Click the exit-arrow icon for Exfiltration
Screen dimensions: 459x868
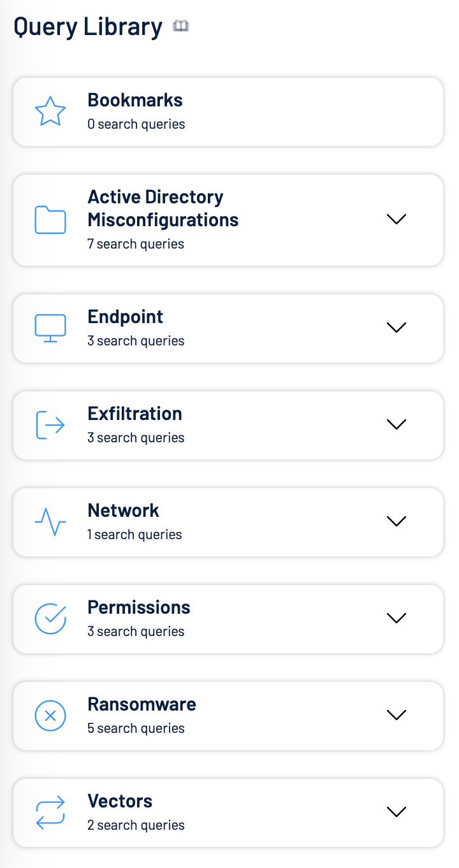50,425
